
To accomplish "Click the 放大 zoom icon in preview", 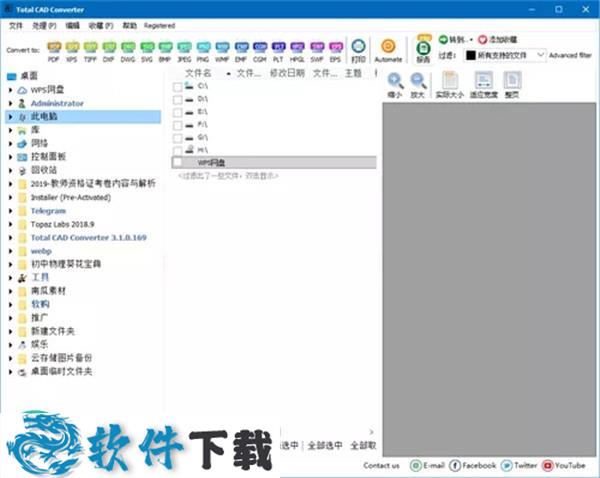I will [418, 85].
